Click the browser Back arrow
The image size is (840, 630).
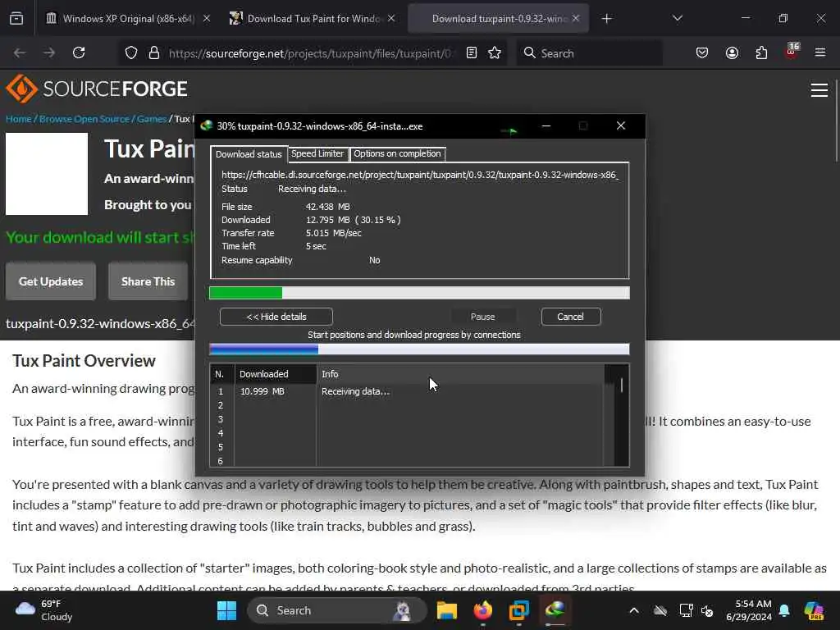click(20, 53)
